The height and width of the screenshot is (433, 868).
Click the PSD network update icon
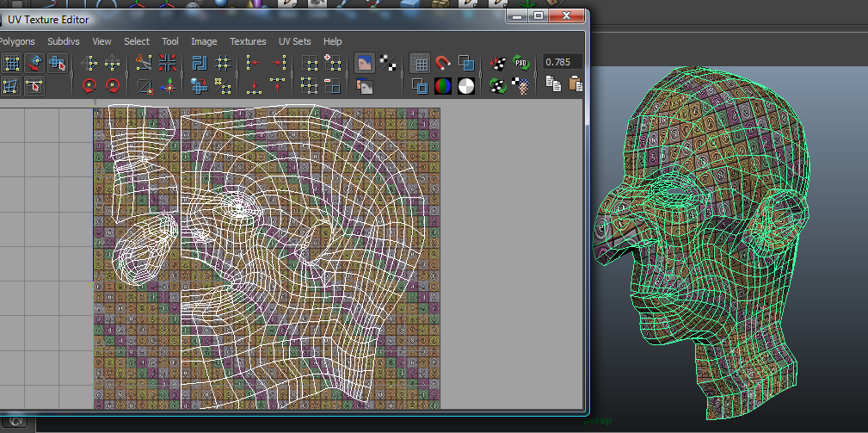tap(520, 63)
